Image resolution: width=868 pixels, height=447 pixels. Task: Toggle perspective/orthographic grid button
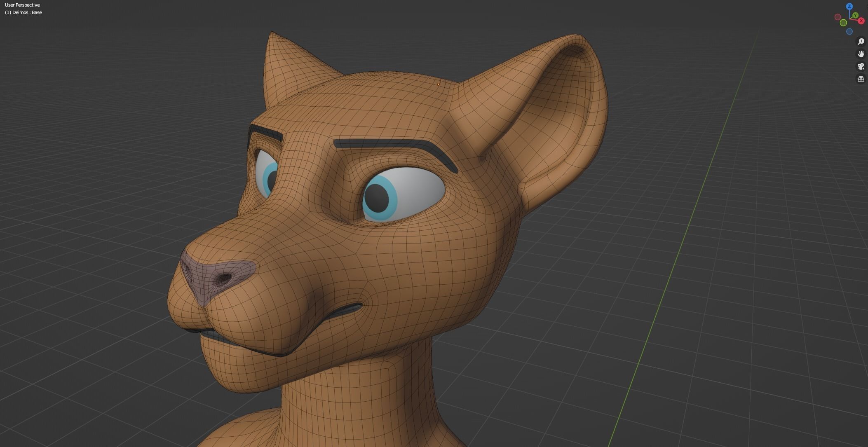pos(861,79)
